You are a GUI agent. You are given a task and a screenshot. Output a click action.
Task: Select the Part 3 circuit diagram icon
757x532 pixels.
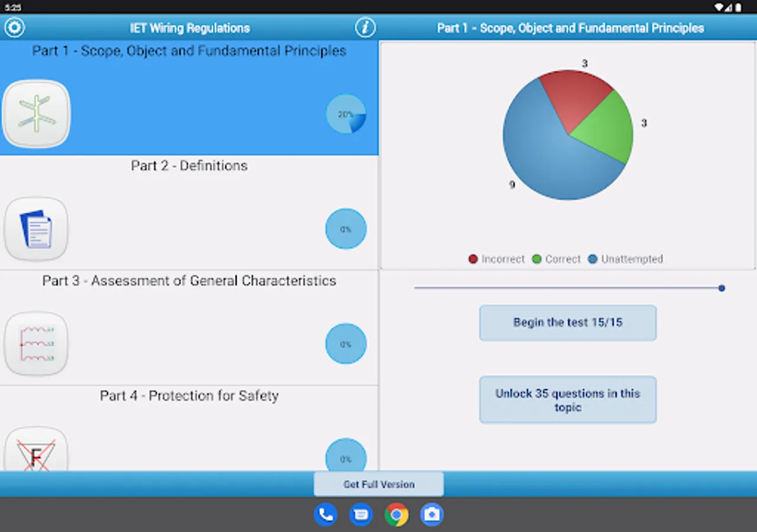(36, 344)
